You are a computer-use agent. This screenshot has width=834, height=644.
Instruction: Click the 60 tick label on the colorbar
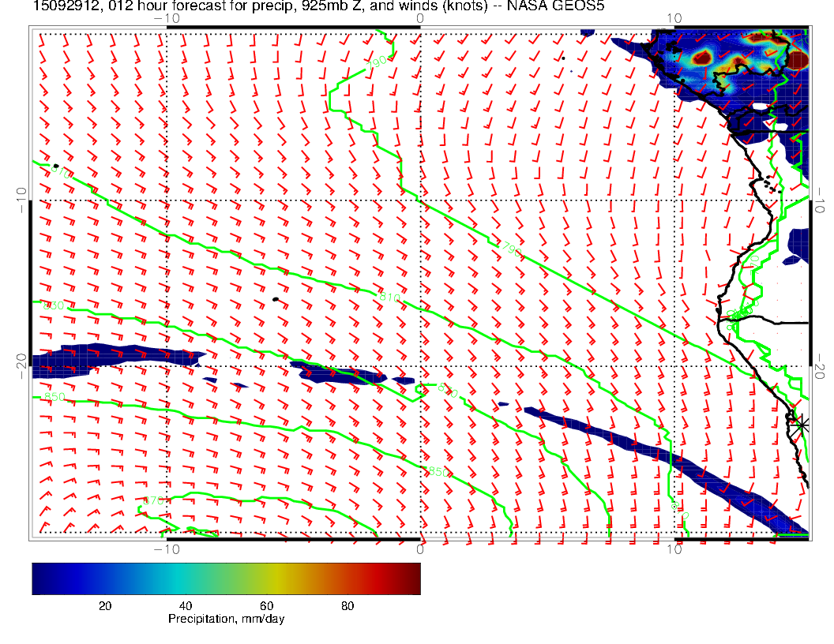(266, 606)
